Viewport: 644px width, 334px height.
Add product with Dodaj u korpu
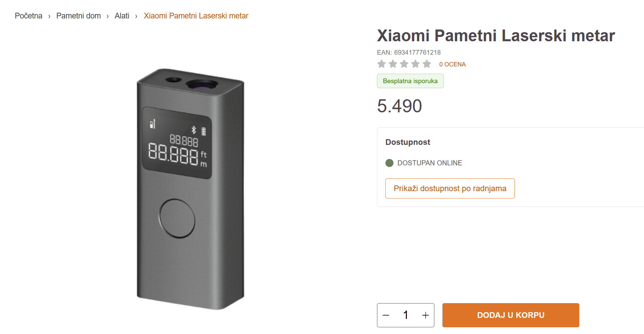click(x=511, y=315)
